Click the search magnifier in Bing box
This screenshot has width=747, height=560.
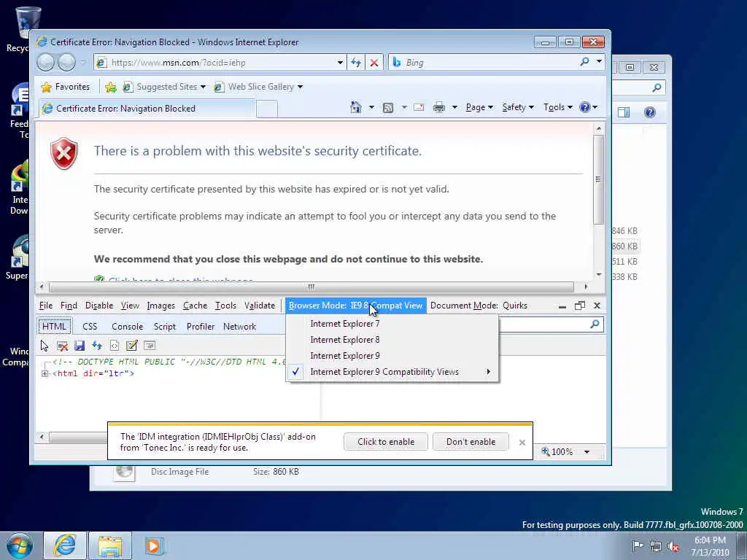point(584,62)
